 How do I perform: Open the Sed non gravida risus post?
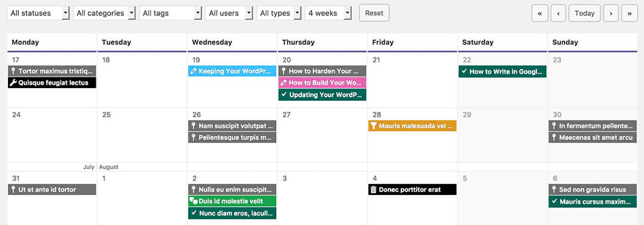click(x=593, y=190)
